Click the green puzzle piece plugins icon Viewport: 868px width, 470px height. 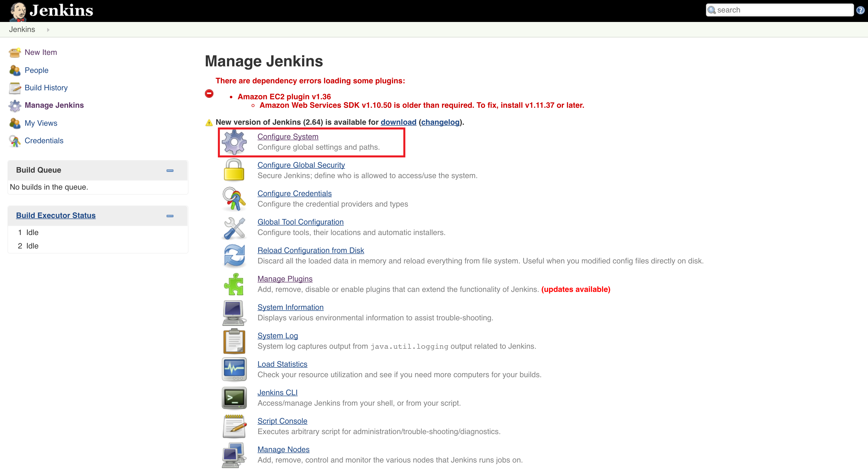point(234,284)
